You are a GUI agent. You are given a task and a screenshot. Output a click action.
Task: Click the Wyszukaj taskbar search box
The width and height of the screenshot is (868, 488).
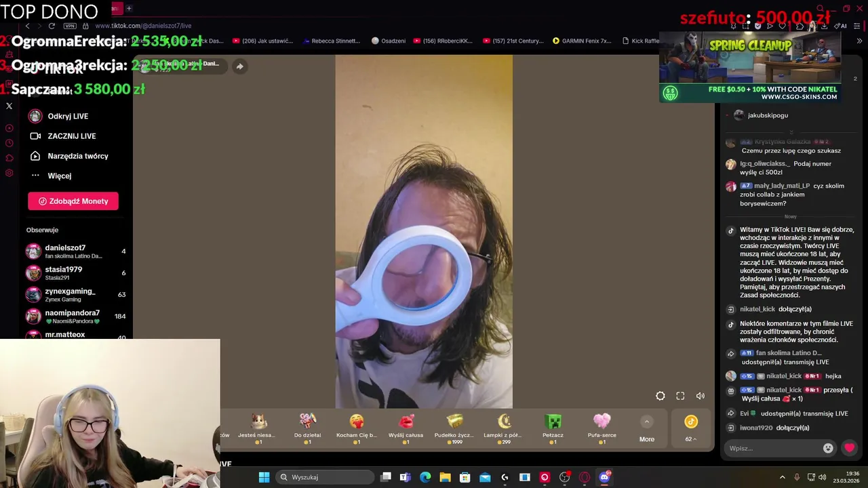click(x=324, y=477)
